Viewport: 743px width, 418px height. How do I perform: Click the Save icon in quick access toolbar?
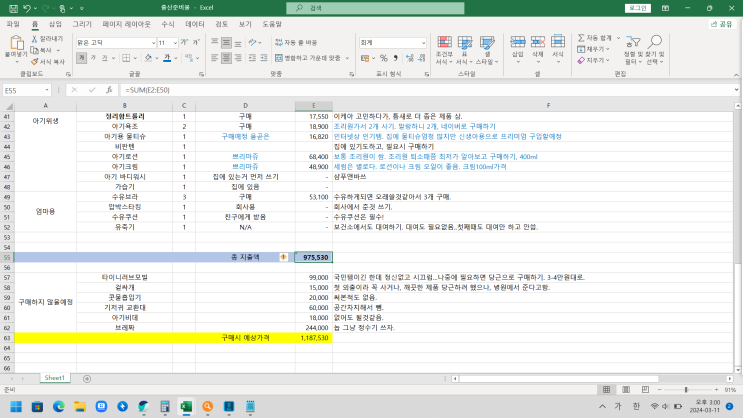[x=11, y=7]
